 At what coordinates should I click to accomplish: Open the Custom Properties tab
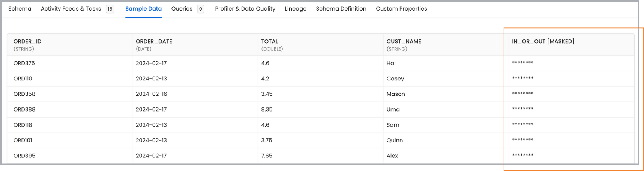click(401, 9)
